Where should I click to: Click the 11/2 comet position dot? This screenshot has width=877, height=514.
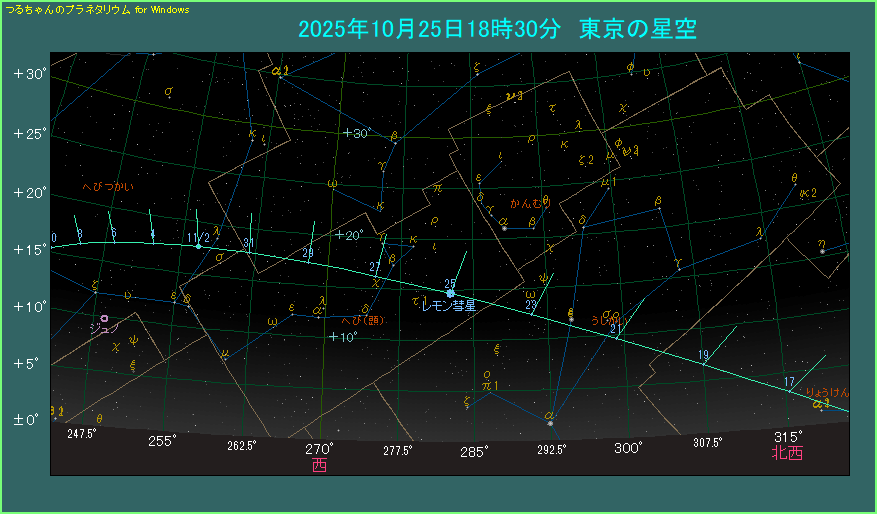(x=199, y=245)
